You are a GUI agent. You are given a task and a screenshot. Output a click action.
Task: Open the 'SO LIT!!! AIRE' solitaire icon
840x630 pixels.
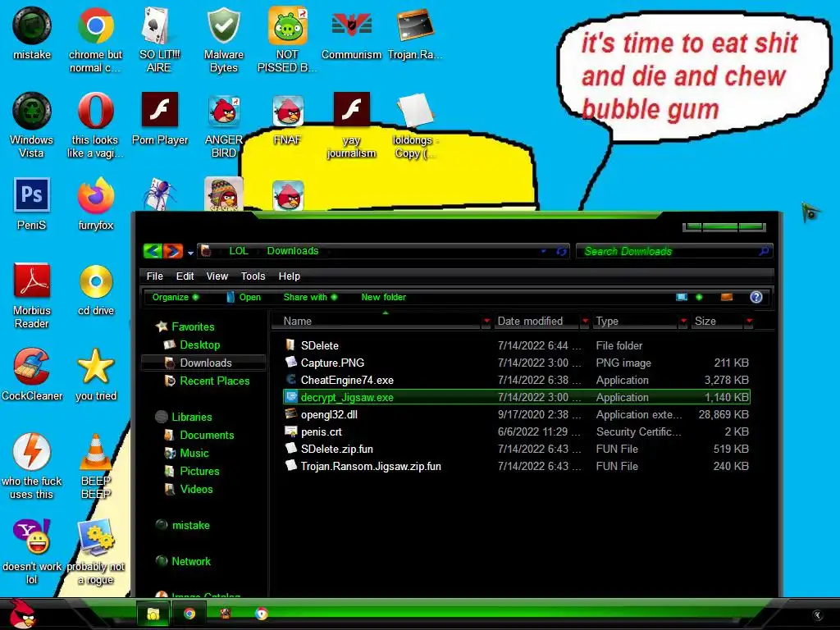[x=159, y=39]
